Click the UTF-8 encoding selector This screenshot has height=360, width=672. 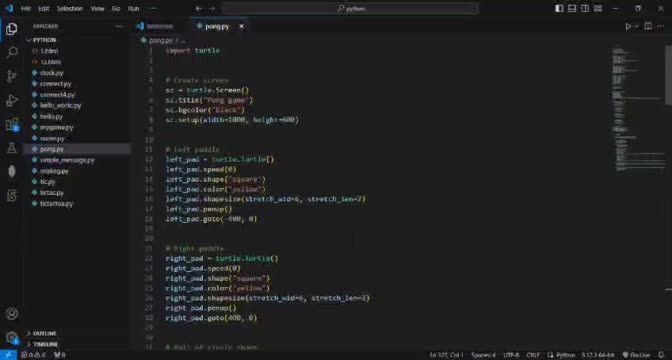tap(511, 355)
